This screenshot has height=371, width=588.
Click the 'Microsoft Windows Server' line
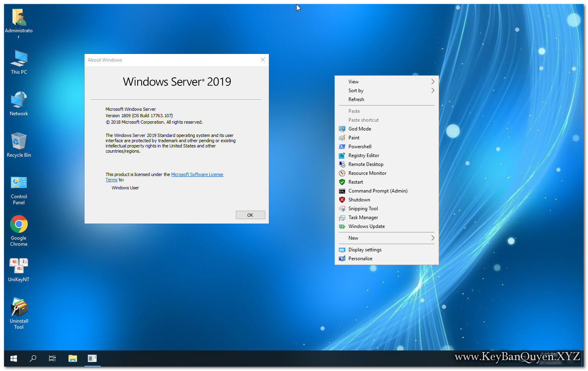point(130,109)
